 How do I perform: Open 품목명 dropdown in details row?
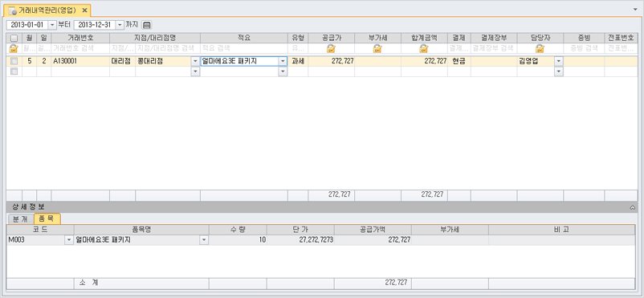click(x=204, y=240)
